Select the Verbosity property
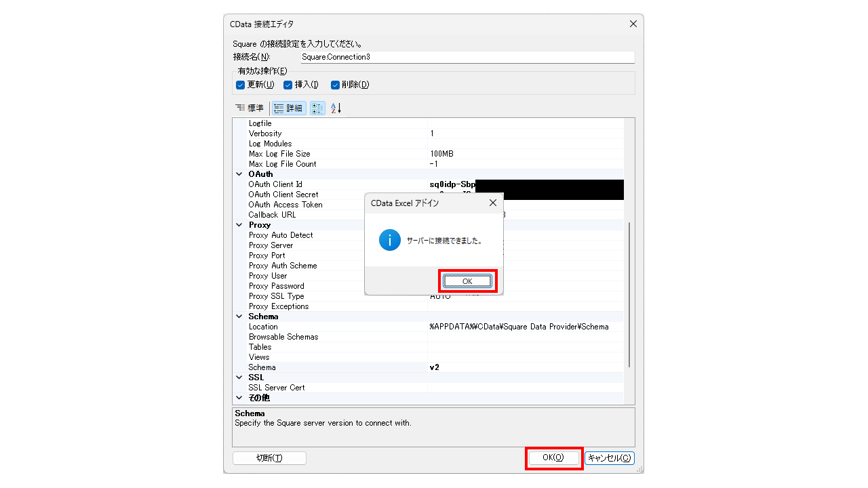868x488 pixels. click(x=264, y=134)
